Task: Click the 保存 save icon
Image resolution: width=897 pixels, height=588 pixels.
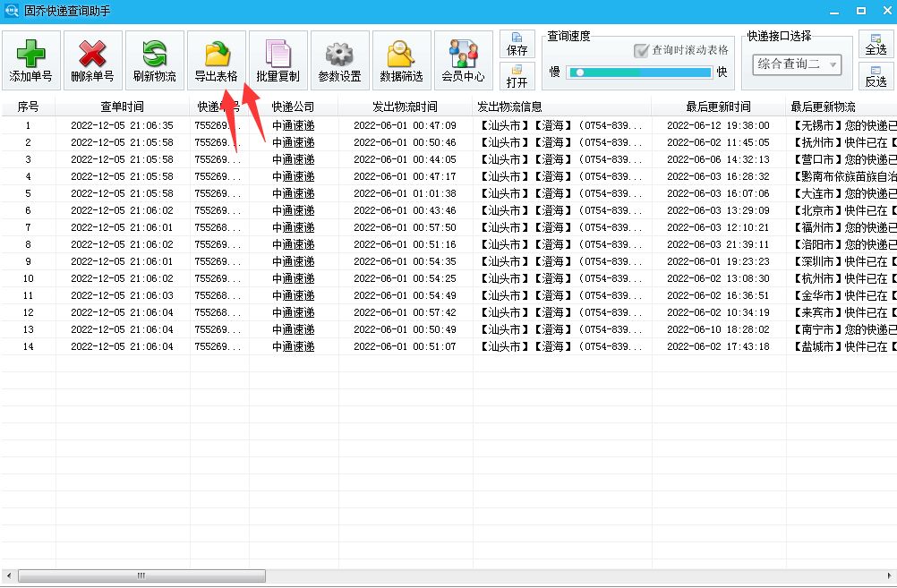Action: 517,43
